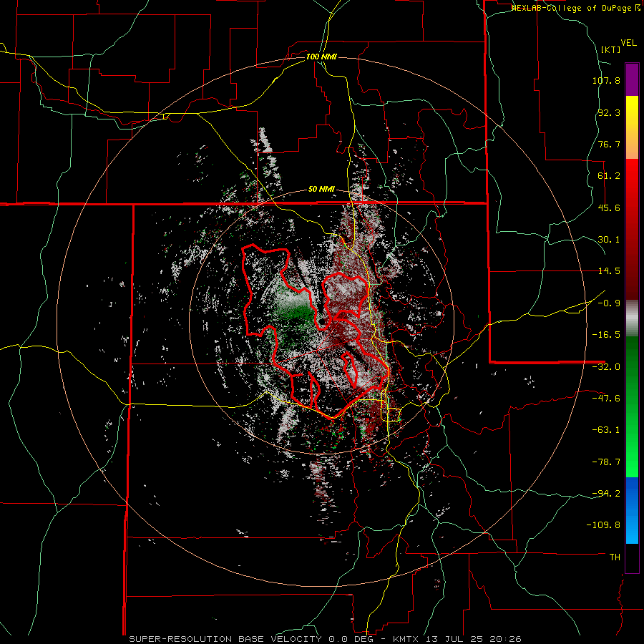Screen dimensions: 644x644
Task: Click the -63.1 velocity scale value
Action: (606, 430)
